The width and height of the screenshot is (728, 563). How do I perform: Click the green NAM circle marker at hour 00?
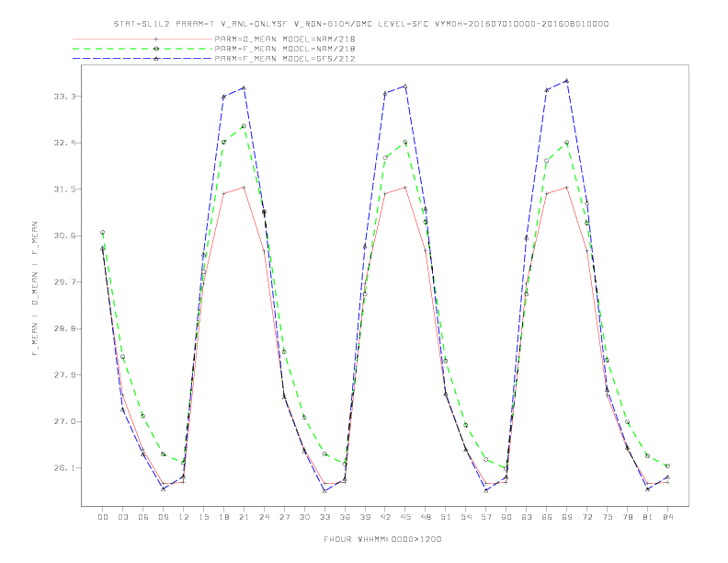pos(103,232)
